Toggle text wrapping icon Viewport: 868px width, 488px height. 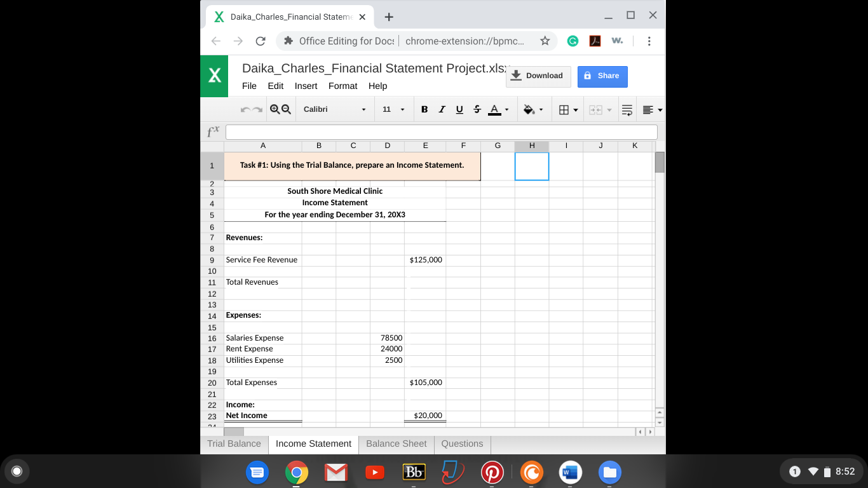pos(627,110)
